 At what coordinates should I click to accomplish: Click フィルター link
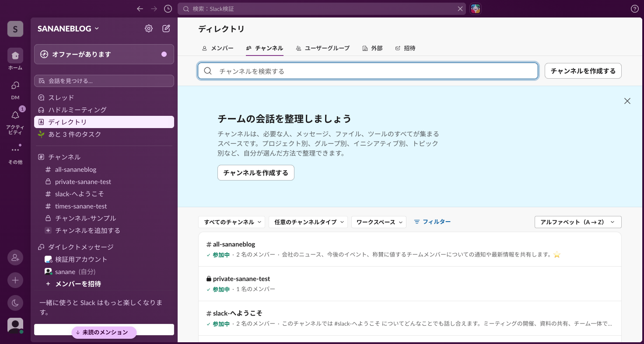point(432,222)
